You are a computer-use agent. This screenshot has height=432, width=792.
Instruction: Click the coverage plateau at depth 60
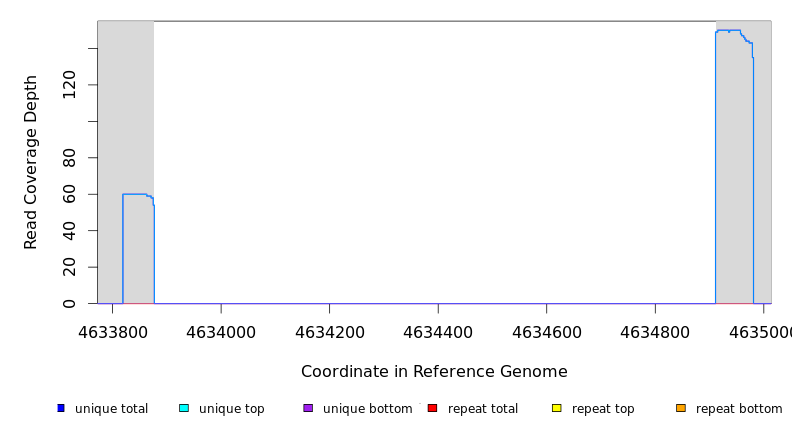(135, 194)
